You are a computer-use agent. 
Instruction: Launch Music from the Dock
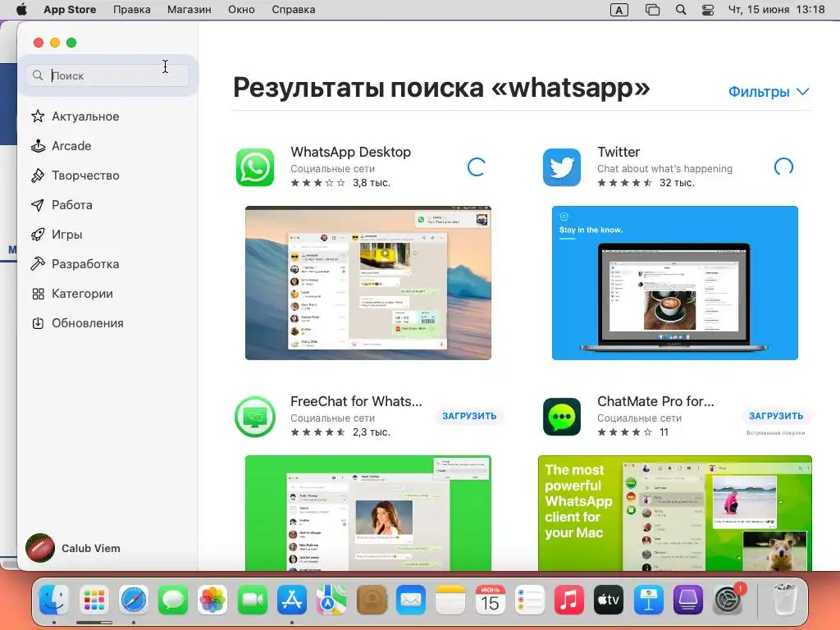click(x=569, y=599)
